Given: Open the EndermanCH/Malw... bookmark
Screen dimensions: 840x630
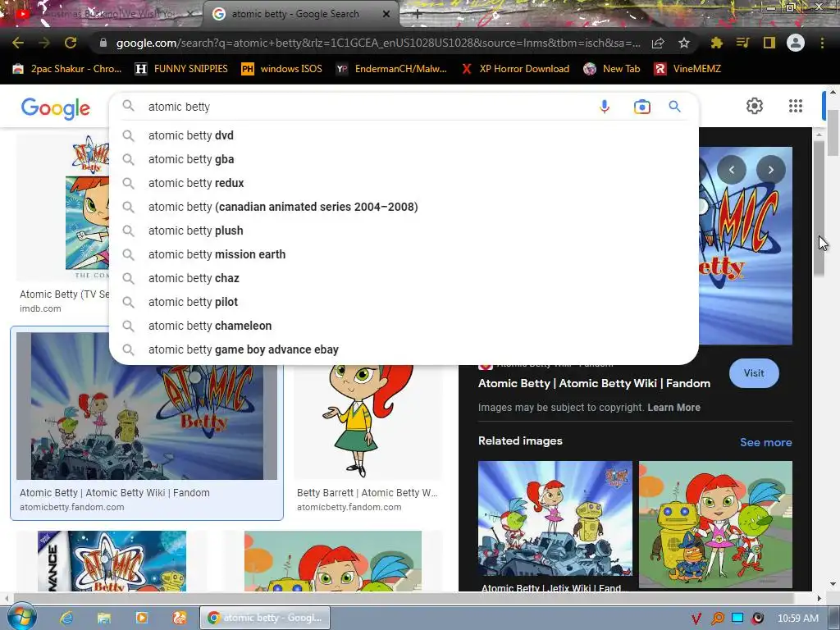Looking at the screenshot, I should [x=391, y=69].
